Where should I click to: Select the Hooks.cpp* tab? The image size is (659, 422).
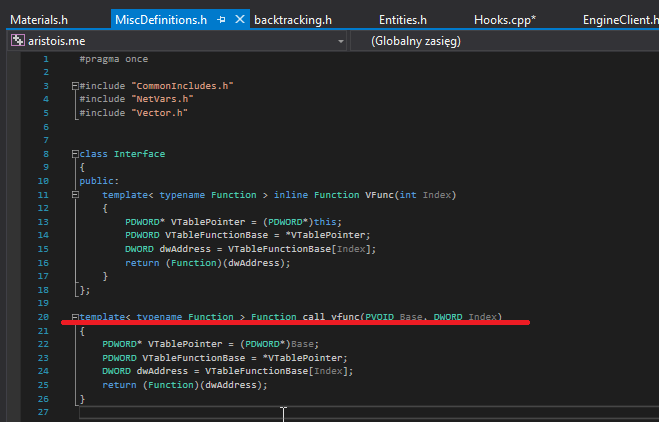click(x=504, y=19)
